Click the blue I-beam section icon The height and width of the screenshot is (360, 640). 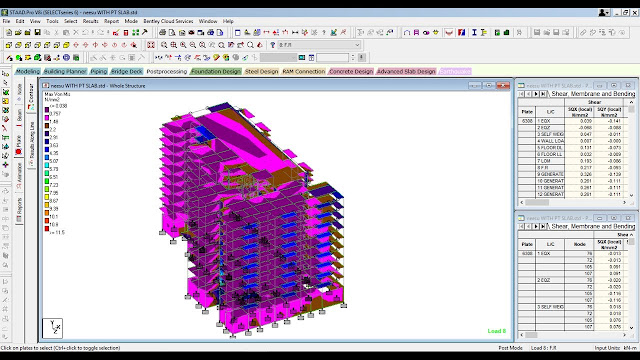pyautogui.click(x=474, y=32)
